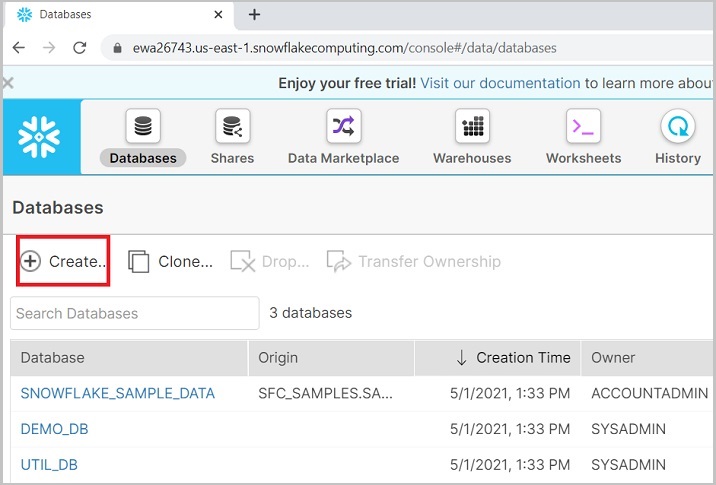Go back using the browser arrow
This screenshot has width=716, height=485.
[20, 48]
